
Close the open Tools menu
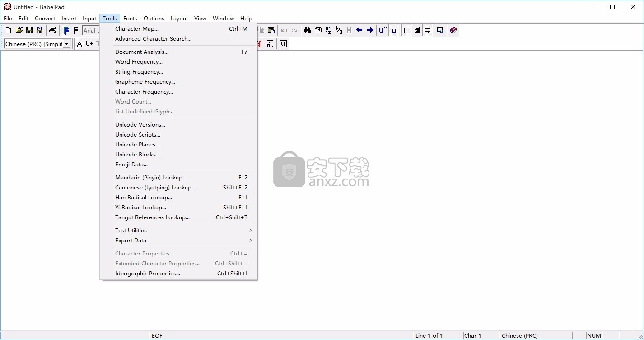pos(110,19)
